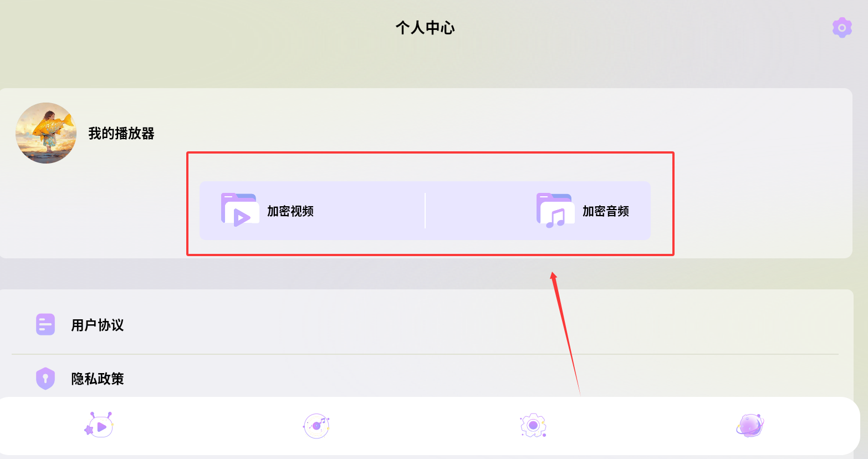Click the 隐私政策 shield icon
The image size is (868, 459).
click(45, 379)
